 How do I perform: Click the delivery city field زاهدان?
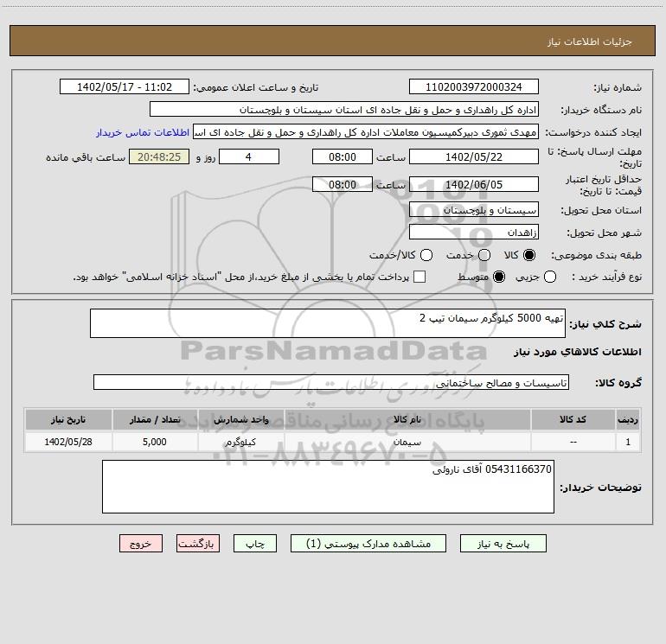[x=474, y=233]
